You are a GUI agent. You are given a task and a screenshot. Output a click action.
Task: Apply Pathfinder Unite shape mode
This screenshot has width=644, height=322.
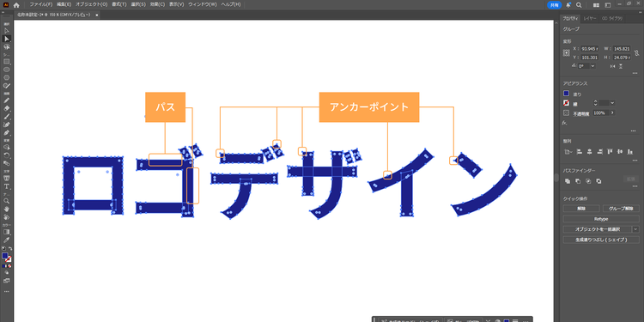(568, 180)
